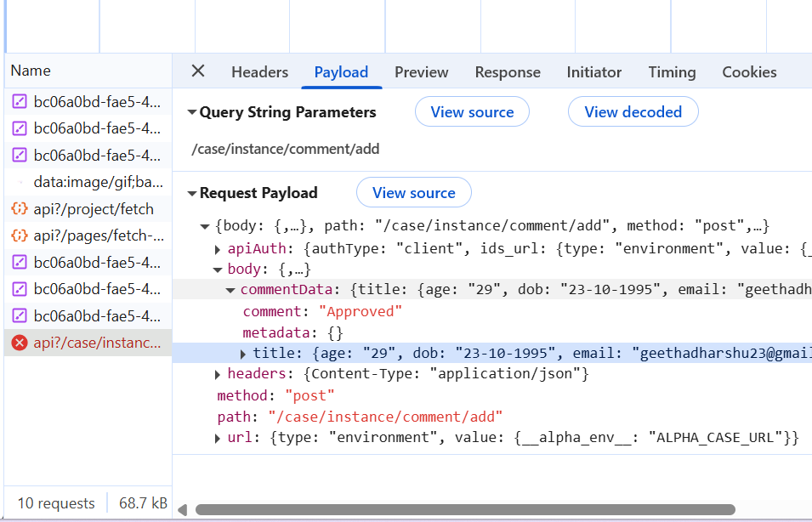The height and width of the screenshot is (522, 812).
Task: Click the fetch icon beside api?/project/fetch
Action: [20, 208]
